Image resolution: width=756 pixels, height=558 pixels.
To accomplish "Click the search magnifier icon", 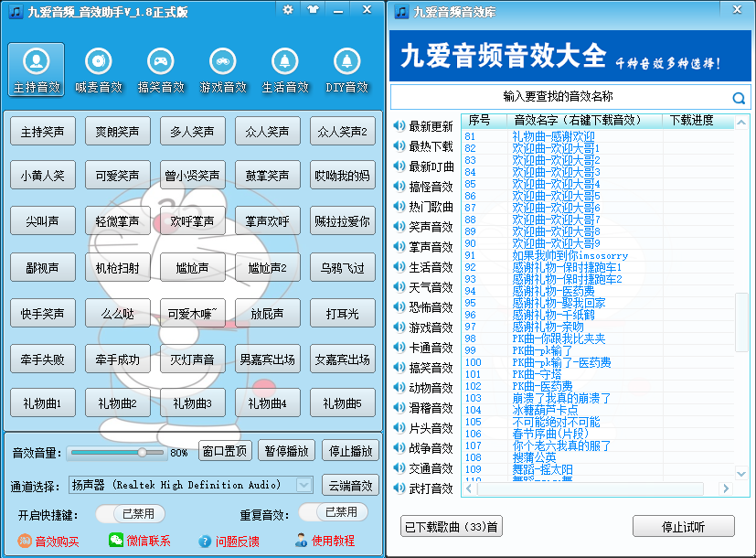I will [x=738, y=98].
